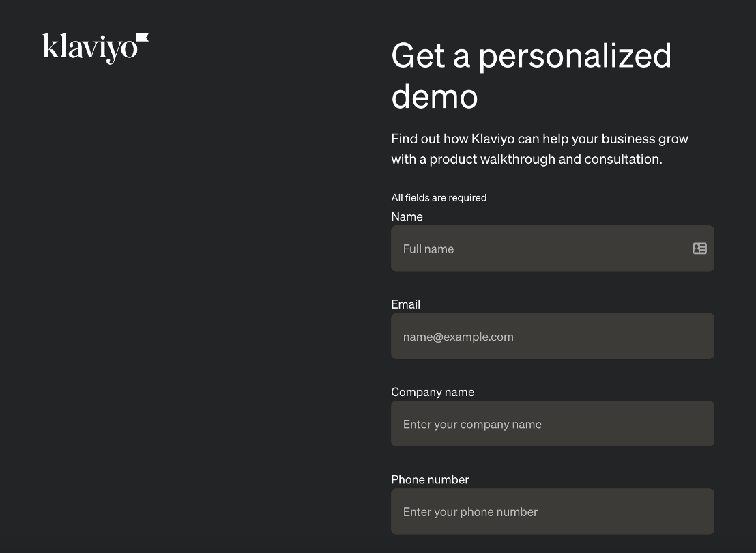Screen dimensions: 756x553
Task: Select the Email input with name@example.com placeholder
Action: [553, 337]
